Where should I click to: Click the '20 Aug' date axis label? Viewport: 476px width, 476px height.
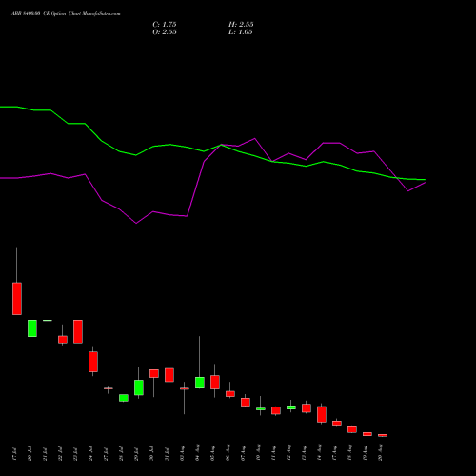380,453
